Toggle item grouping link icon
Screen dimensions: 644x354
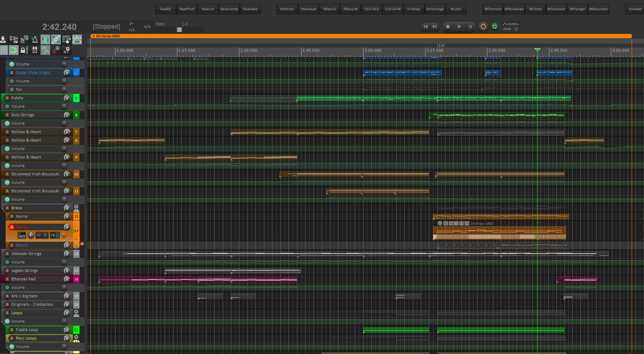pos(56,39)
